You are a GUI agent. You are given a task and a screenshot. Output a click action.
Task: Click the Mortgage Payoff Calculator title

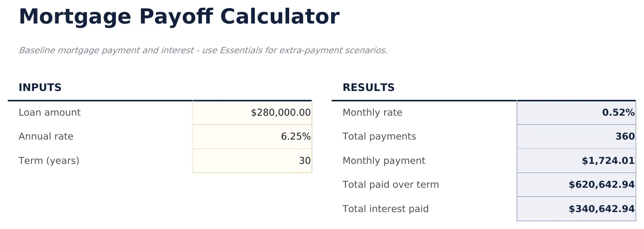(x=179, y=16)
